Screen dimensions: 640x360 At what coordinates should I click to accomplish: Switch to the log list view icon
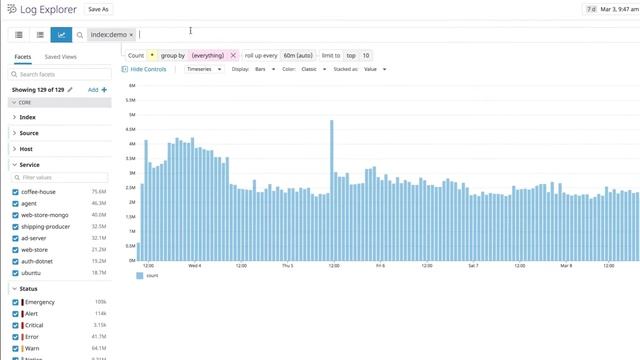click(19, 35)
